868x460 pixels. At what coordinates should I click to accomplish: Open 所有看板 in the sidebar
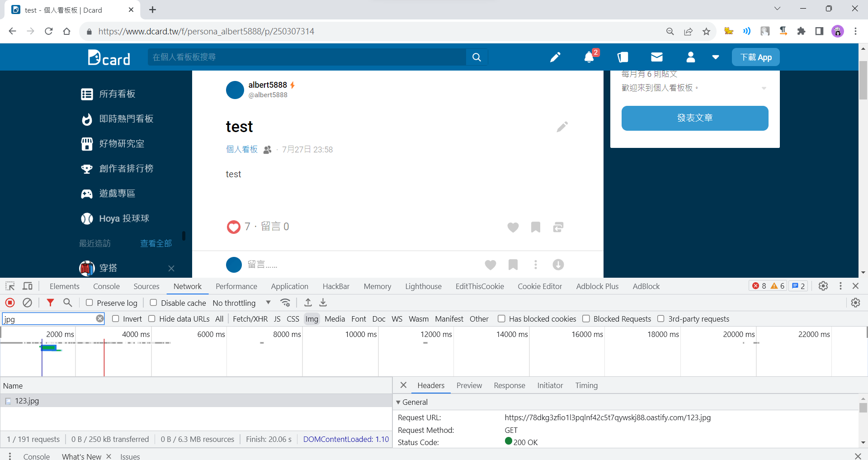tap(117, 94)
